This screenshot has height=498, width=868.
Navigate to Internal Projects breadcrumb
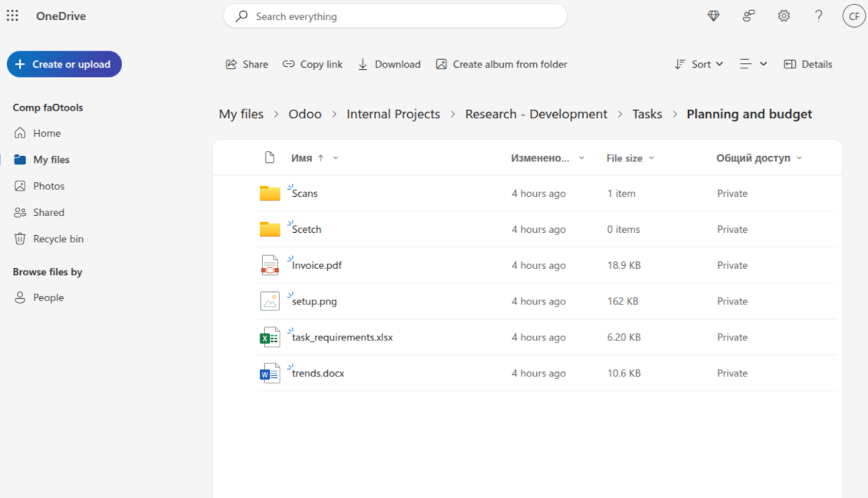tap(393, 114)
